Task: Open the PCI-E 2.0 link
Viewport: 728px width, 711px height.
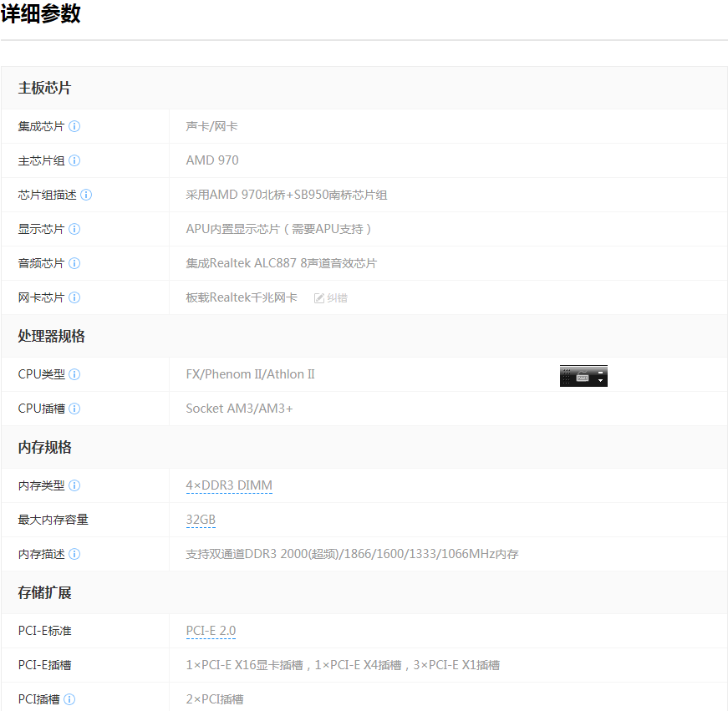Action: (x=211, y=631)
